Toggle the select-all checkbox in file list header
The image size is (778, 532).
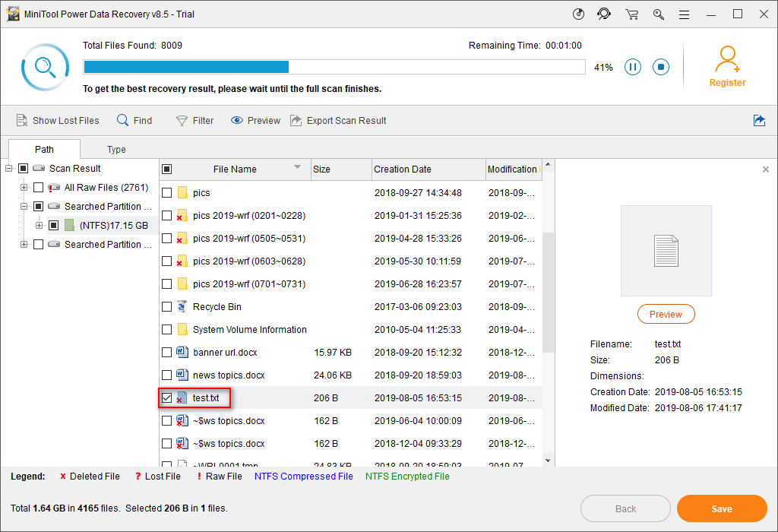pyautogui.click(x=167, y=169)
